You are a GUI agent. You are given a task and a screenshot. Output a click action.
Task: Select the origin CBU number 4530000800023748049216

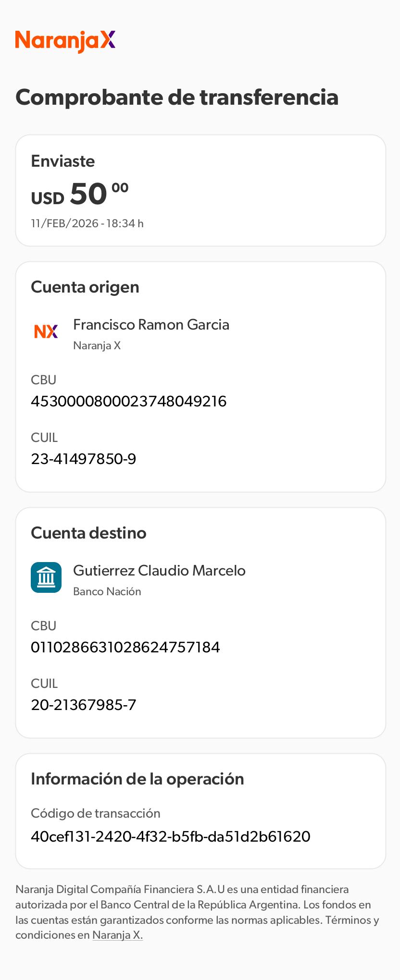(x=128, y=401)
